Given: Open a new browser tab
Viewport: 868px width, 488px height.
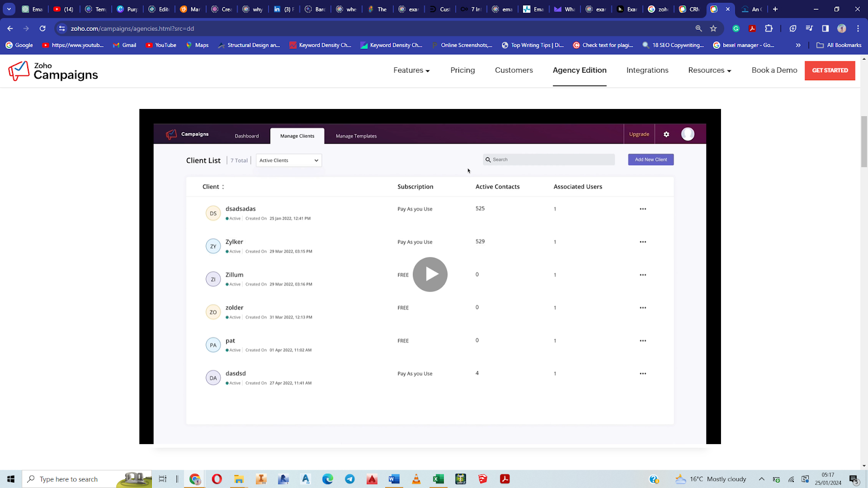Looking at the screenshot, I should (x=775, y=9).
